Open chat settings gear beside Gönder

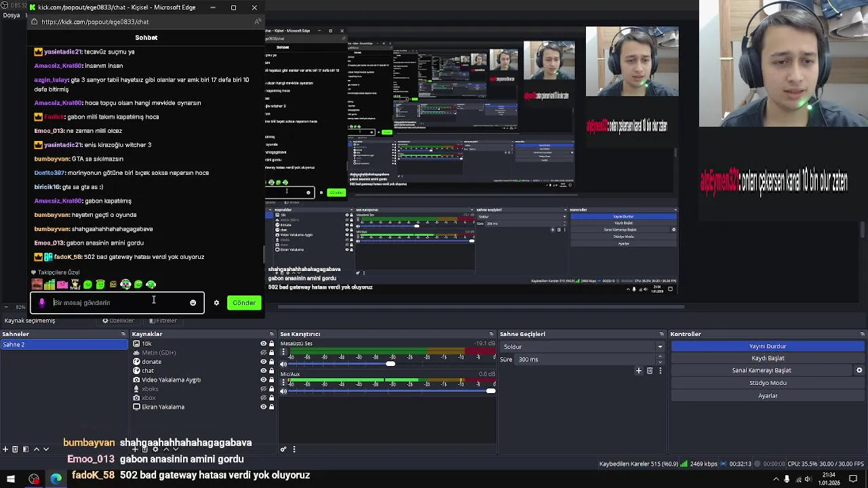(216, 303)
